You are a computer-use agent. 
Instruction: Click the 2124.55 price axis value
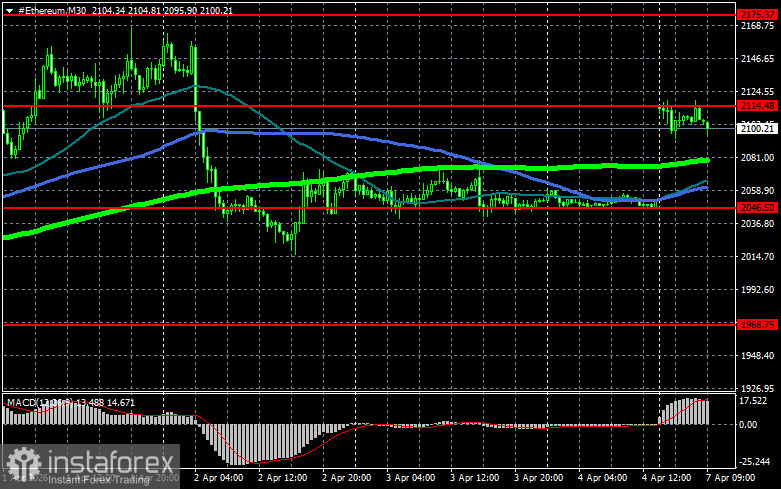tap(758, 92)
